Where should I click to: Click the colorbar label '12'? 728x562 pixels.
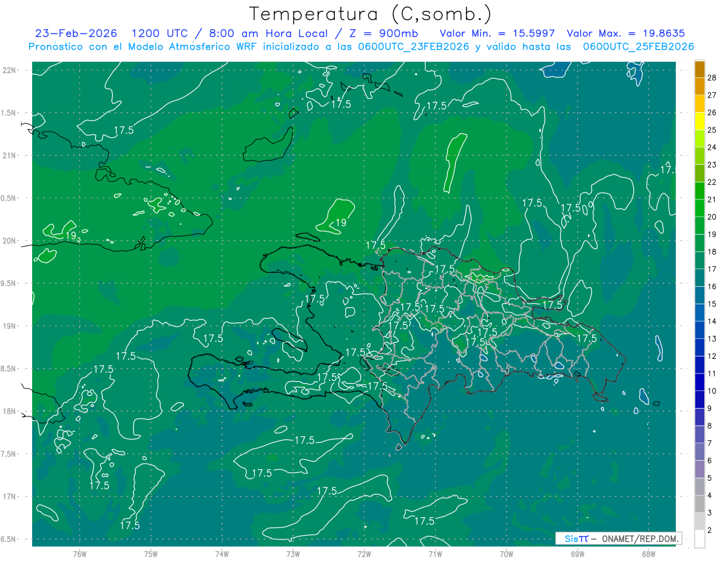712,356
